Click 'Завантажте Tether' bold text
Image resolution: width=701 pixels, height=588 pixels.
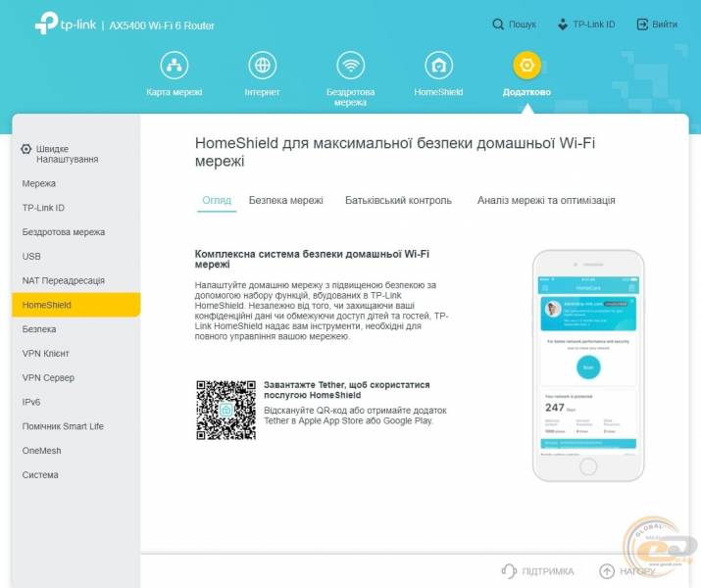coord(347,390)
